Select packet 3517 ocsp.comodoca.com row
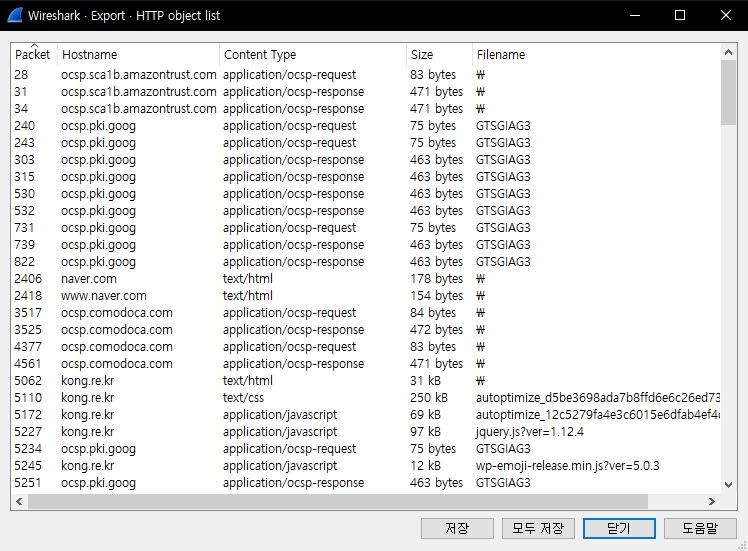This screenshot has height=551, width=748. coord(366,313)
